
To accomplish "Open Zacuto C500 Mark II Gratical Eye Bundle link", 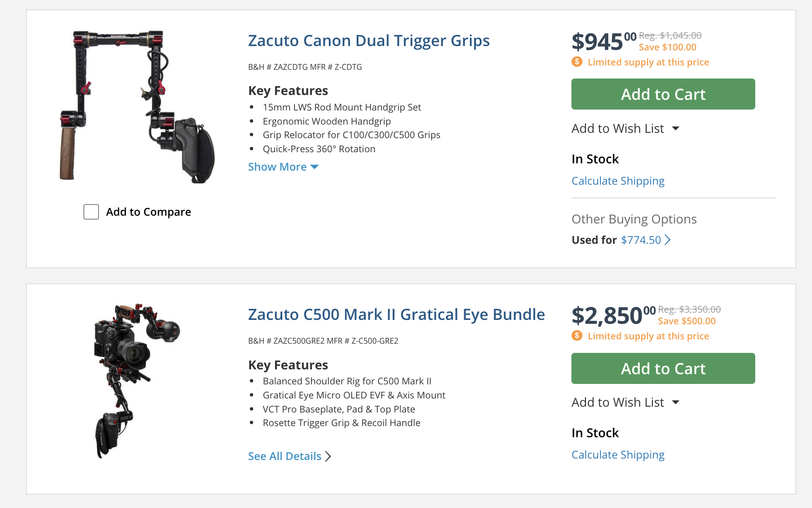I will [x=396, y=315].
